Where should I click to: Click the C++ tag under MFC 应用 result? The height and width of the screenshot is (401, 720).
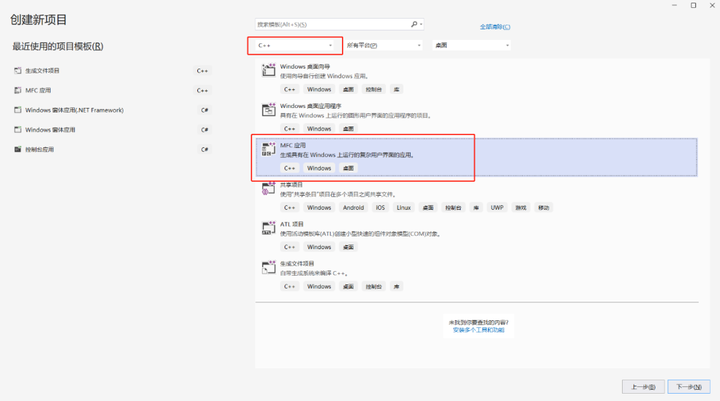pos(290,168)
